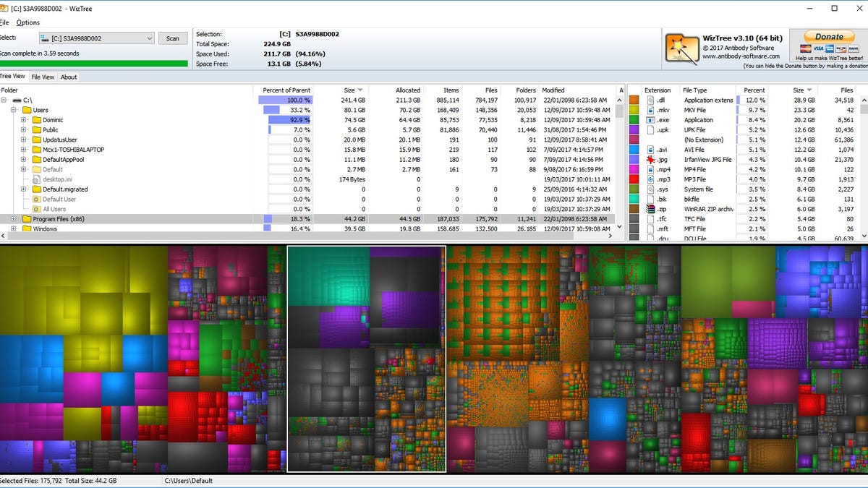
Task: Collapse the Users folder node
Action: pyautogui.click(x=14, y=110)
